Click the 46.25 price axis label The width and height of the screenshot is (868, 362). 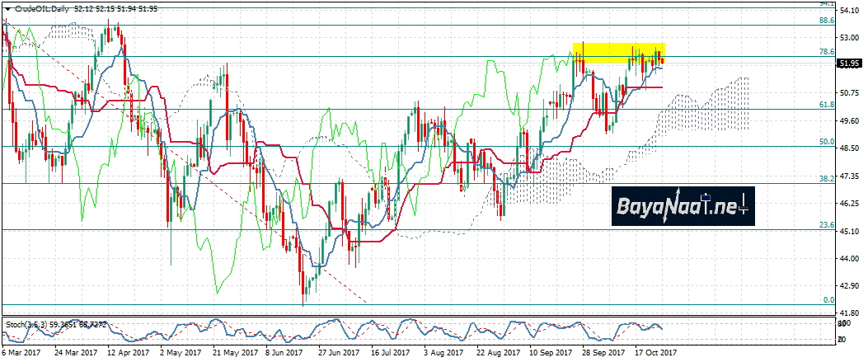850,203
